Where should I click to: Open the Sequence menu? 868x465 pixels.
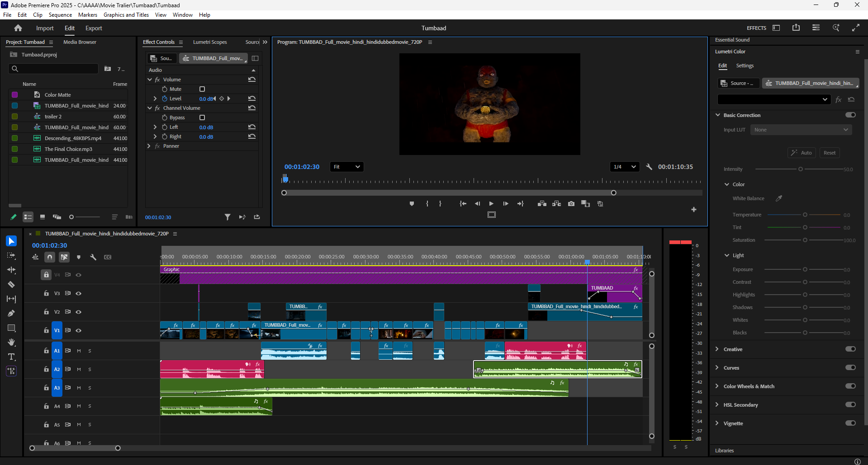(60, 15)
